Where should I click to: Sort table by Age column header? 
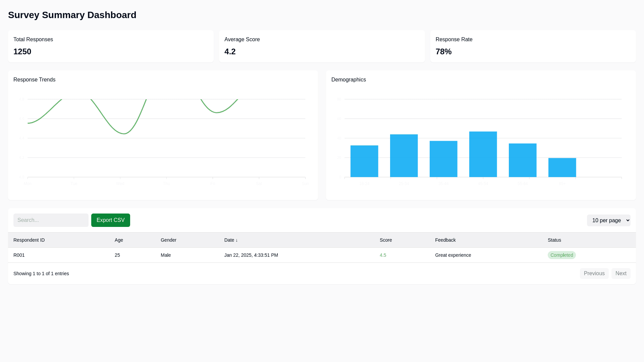pyautogui.click(x=119, y=240)
